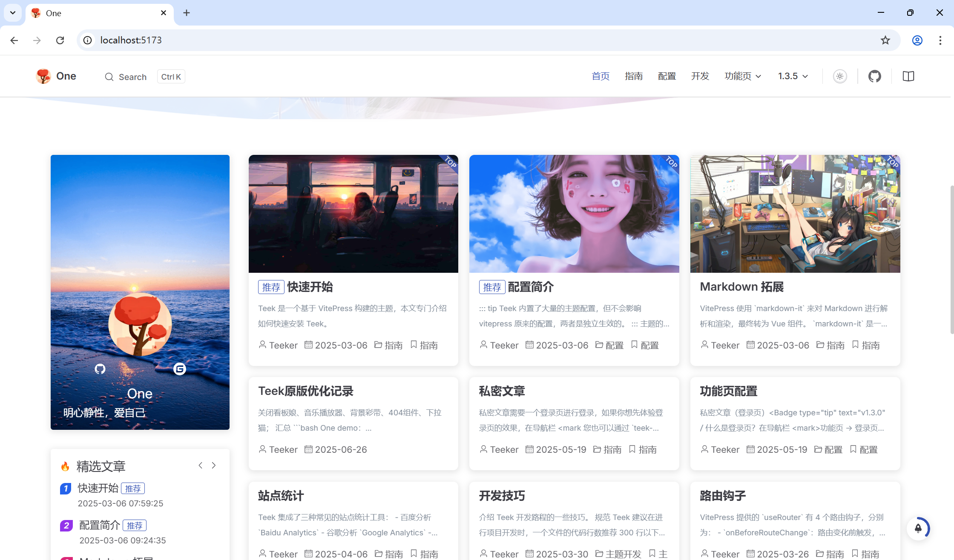Open the 配置 nav item
Screen dimensions: 954x560
pyautogui.click(x=667, y=76)
